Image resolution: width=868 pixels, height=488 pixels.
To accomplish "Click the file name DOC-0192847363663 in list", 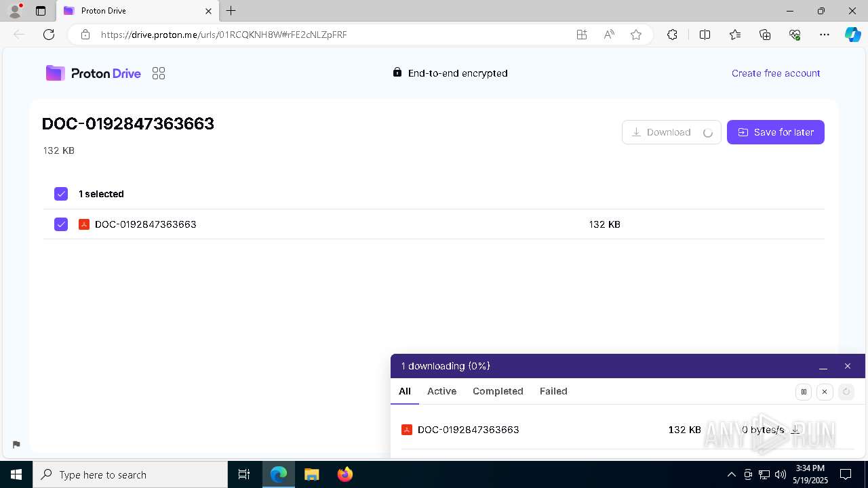I will (x=146, y=224).
